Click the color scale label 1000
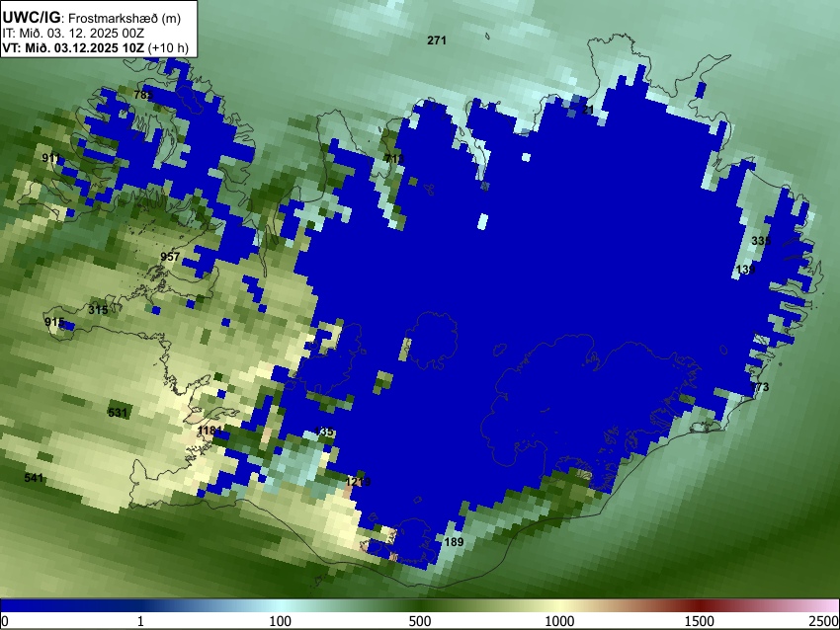Image resolution: width=840 pixels, height=630 pixels. (x=559, y=621)
